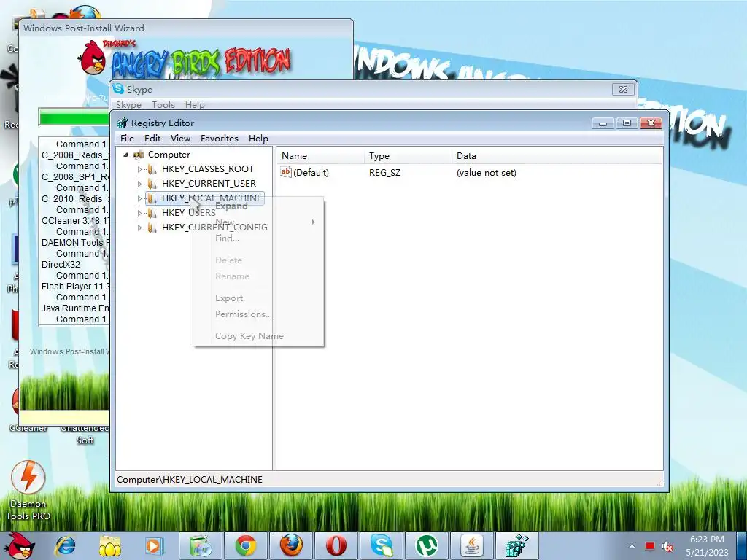Open Daemon Tools PRO desktop shortcut
Screen dimensions: 747x560
(x=28, y=491)
